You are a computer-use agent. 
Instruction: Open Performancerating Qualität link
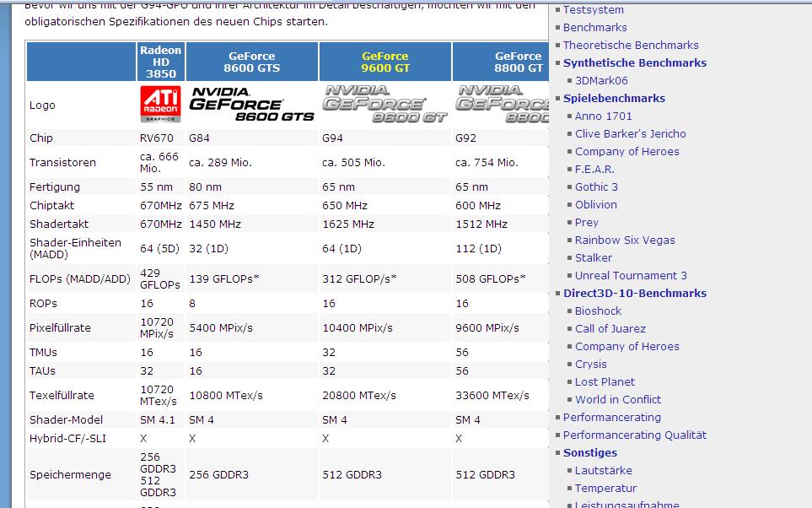(x=634, y=435)
